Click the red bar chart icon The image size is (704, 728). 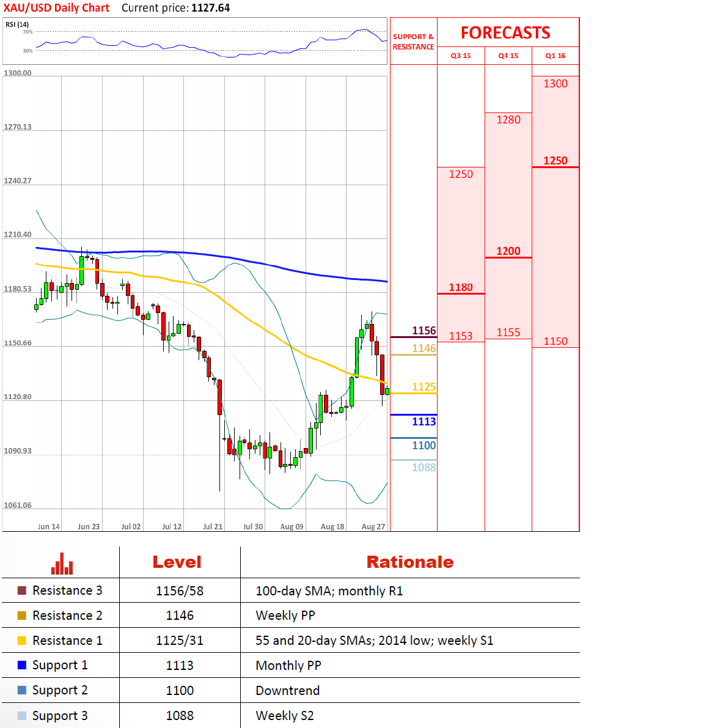tap(62, 564)
